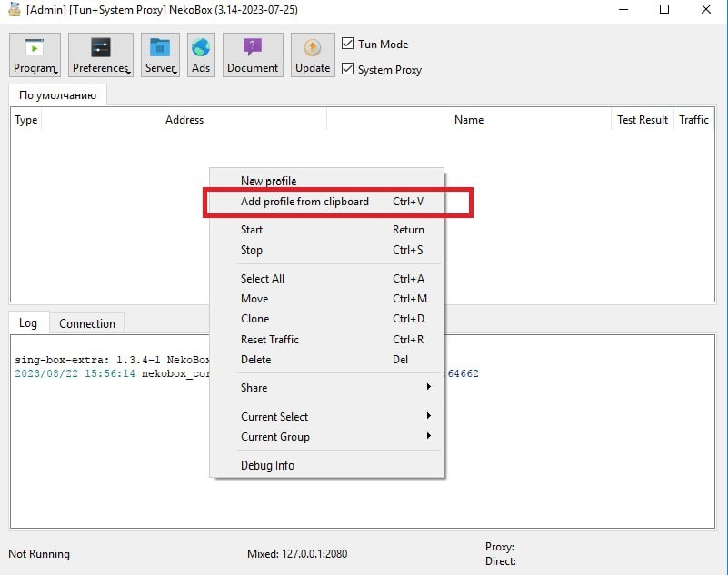Select New profile in context menu
Screen dimensions: 728x575
[268, 181]
